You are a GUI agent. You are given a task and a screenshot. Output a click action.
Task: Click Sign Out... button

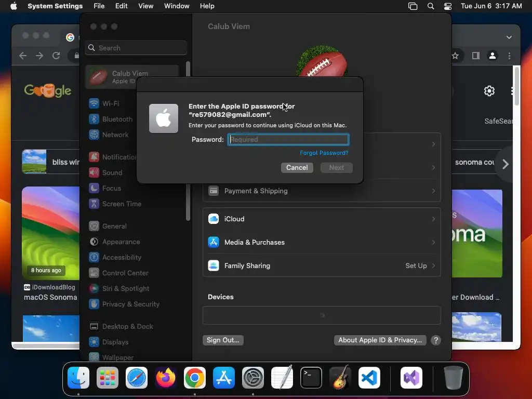[223, 340]
